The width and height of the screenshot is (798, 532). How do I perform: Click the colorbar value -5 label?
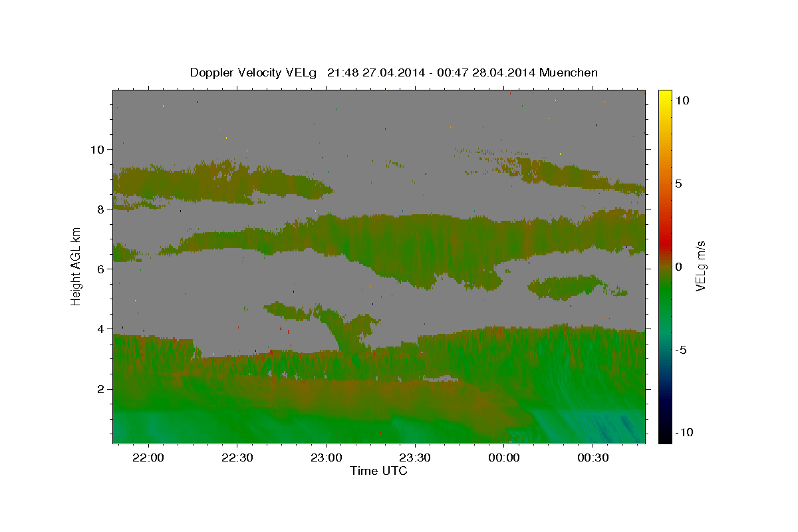click(680, 350)
